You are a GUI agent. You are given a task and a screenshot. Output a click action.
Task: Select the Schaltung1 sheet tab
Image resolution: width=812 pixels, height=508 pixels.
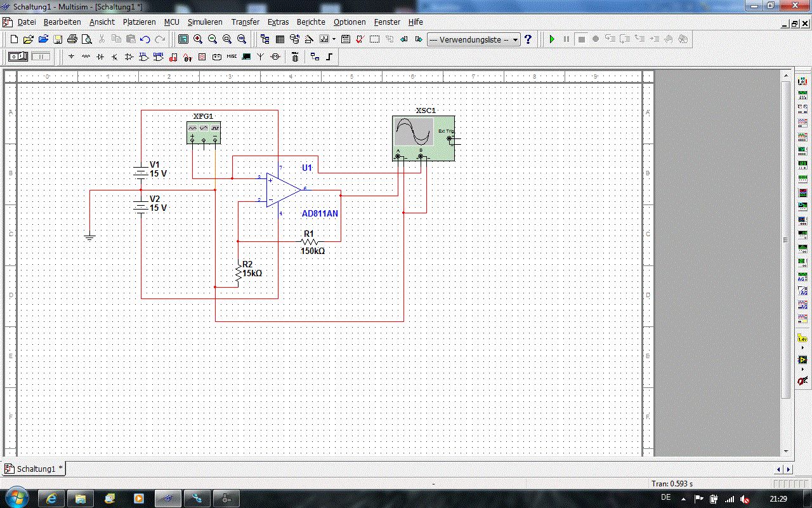35,469
